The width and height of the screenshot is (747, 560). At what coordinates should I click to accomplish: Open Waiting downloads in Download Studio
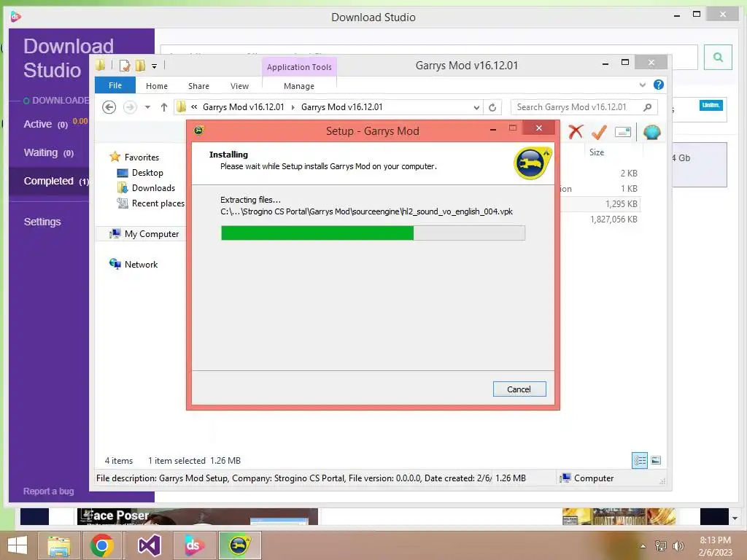(x=49, y=153)
